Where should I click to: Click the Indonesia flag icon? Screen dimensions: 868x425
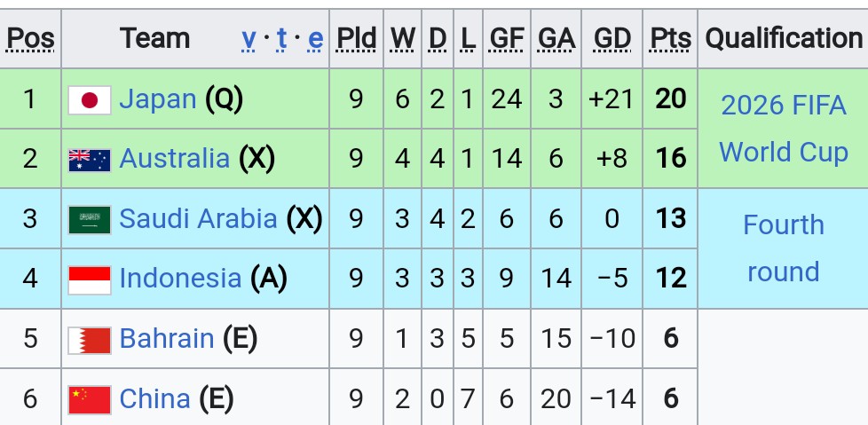[90, 280]
